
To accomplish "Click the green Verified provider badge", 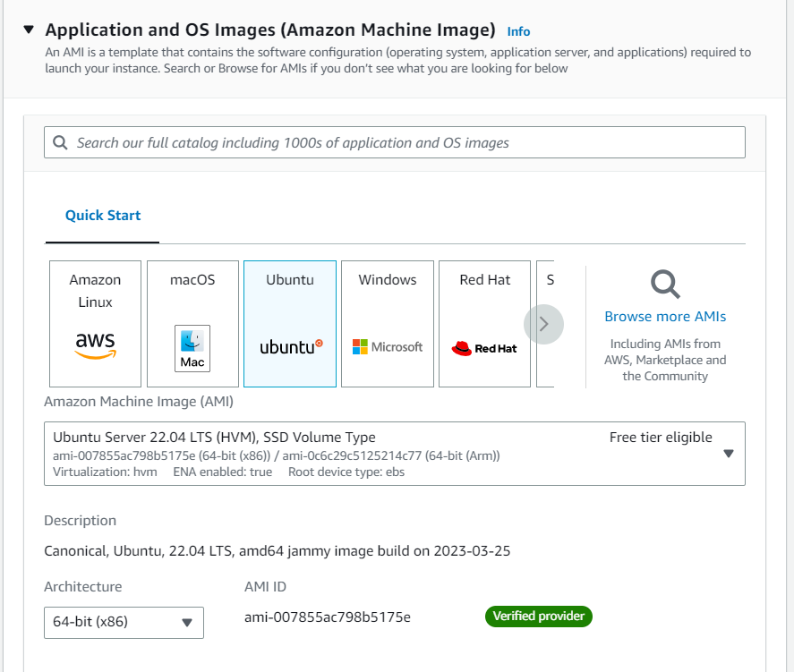I will point(538,617).
